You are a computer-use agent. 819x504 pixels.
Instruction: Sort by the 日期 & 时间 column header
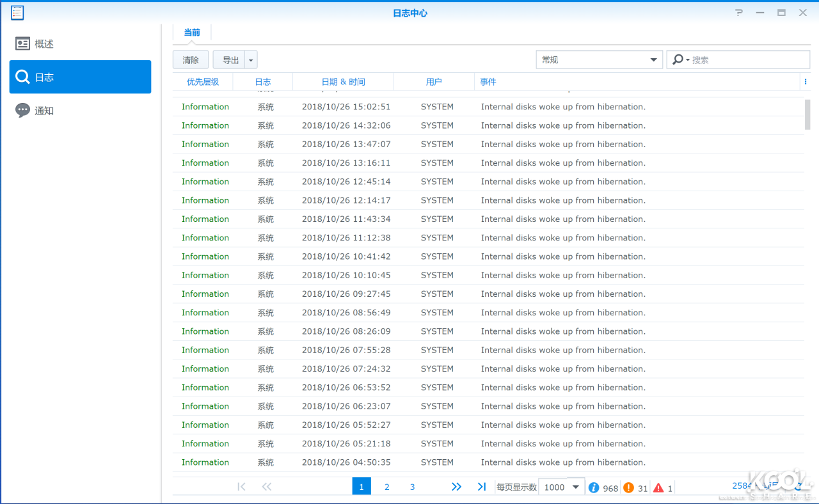[x=343, y=82]
